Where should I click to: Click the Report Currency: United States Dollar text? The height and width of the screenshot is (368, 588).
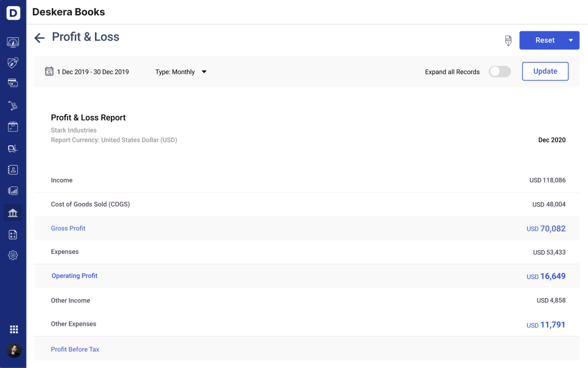pyautogui.click(x=114, y=140)
